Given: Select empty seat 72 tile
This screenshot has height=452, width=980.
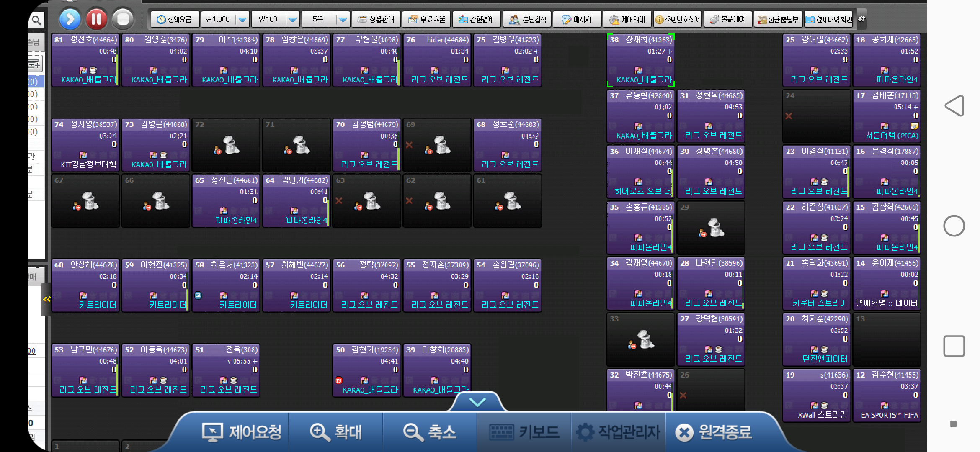Looking at the screenshot, I should click(226, 145).
